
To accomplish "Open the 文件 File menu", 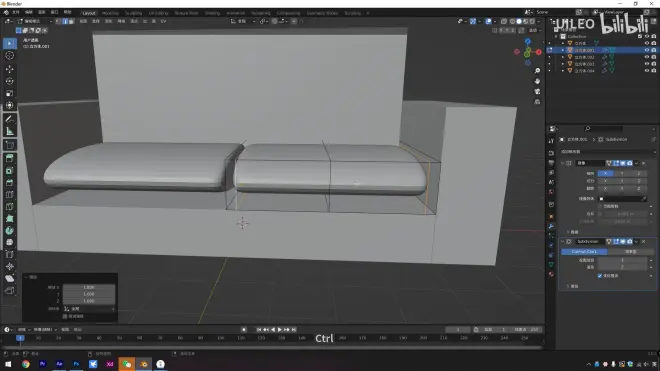I will pyautogui.click(x=16, y=13).
